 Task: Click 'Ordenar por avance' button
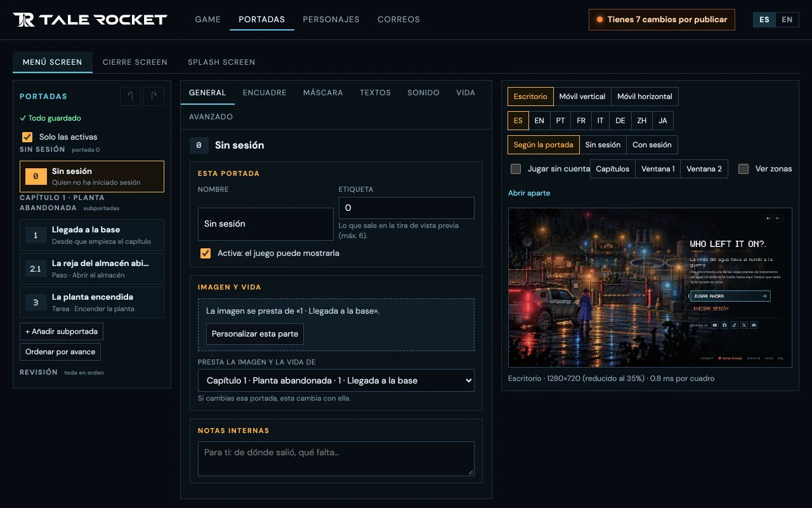(x=60, y=352)
